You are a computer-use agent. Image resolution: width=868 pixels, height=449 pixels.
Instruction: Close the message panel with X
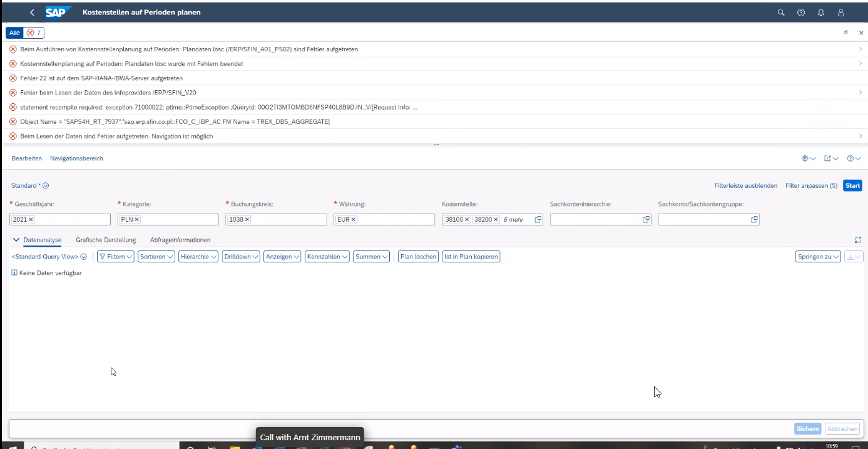click(x=861, y=33)
